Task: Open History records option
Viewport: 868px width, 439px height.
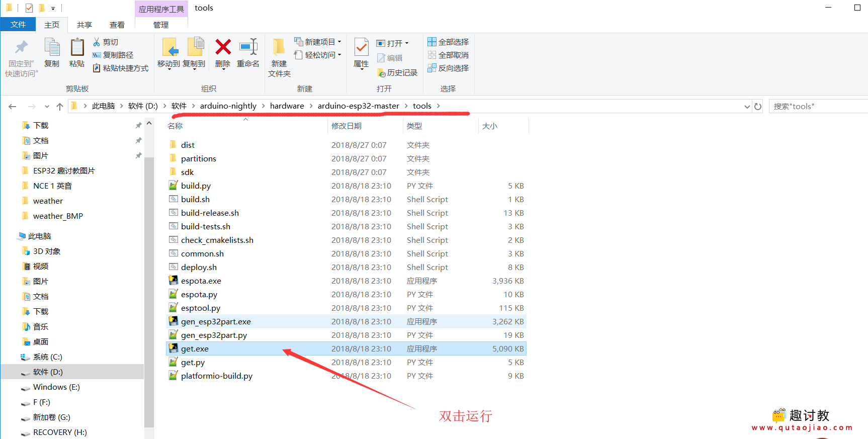Action: [x=397, y=73]
